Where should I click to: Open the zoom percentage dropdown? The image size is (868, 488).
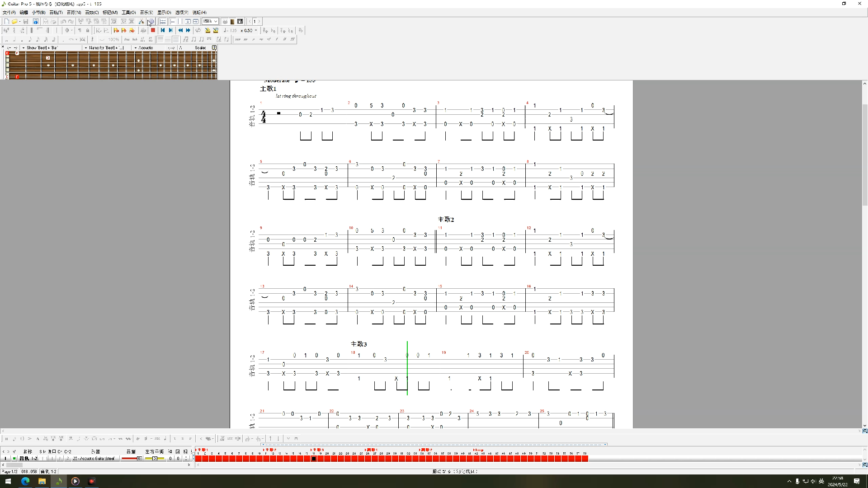point(216,21)
